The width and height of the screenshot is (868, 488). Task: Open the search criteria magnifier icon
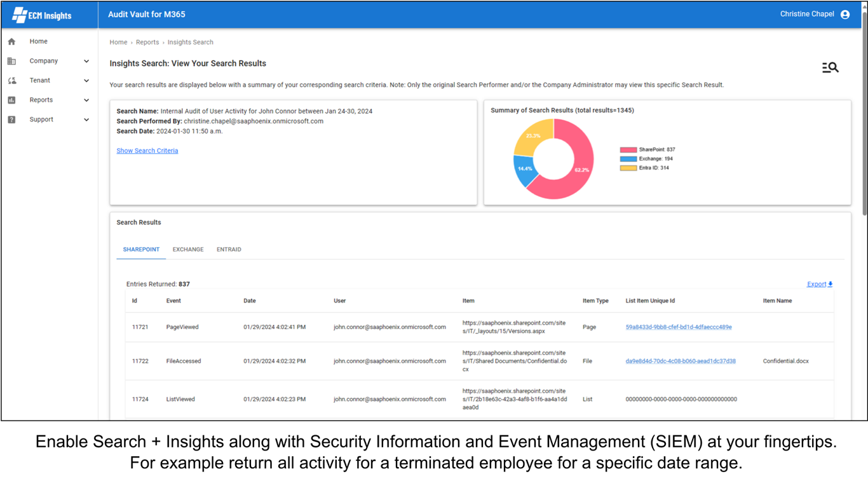pos(831,67)
